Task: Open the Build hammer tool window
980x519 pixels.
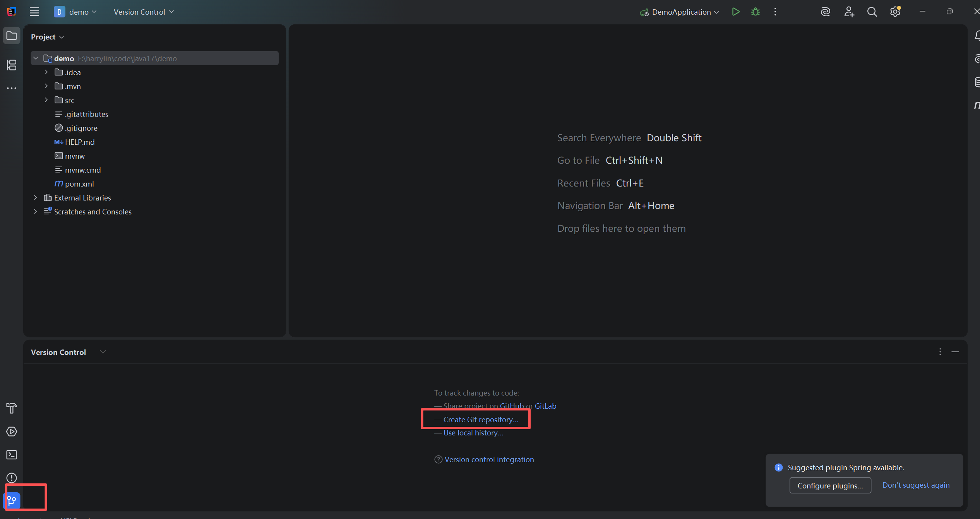Action: click(x=12, y=408)
